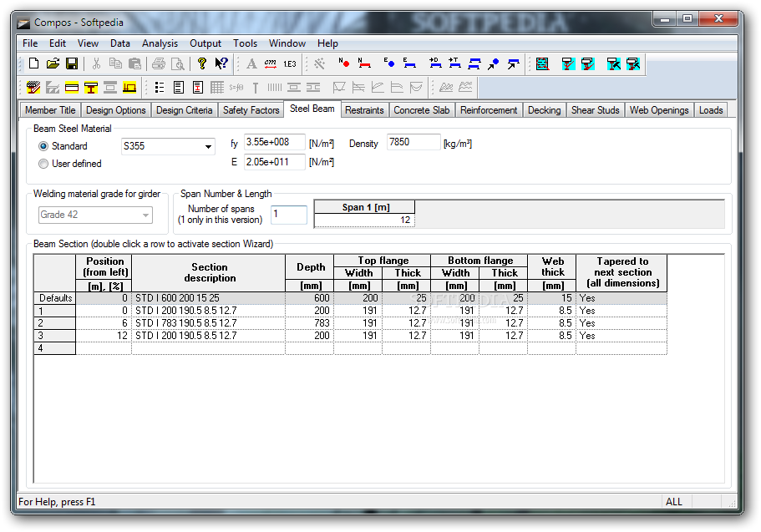Click the fy yield strength input field

pos(274,142)
